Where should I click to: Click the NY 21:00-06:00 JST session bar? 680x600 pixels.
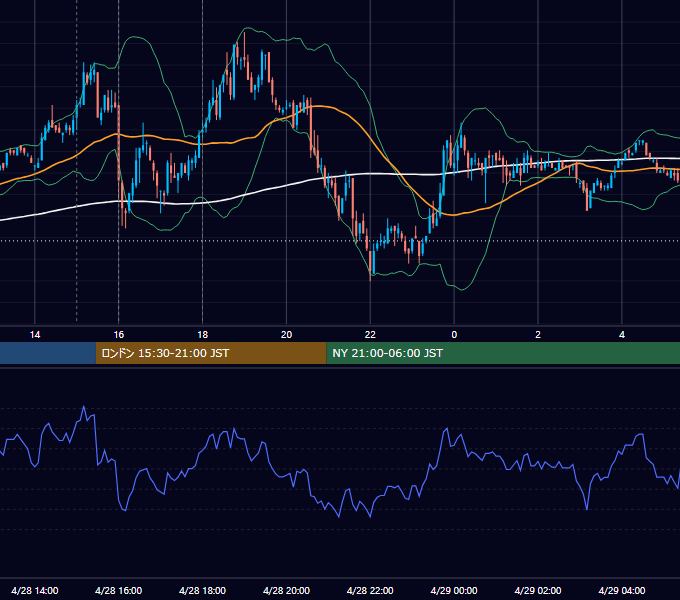point(503,353)
